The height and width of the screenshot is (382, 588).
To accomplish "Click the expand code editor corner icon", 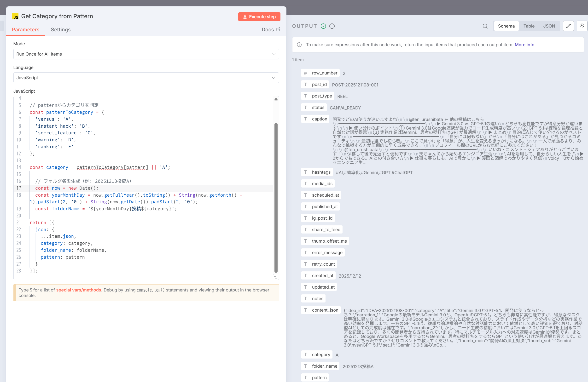I will [276, 277].
